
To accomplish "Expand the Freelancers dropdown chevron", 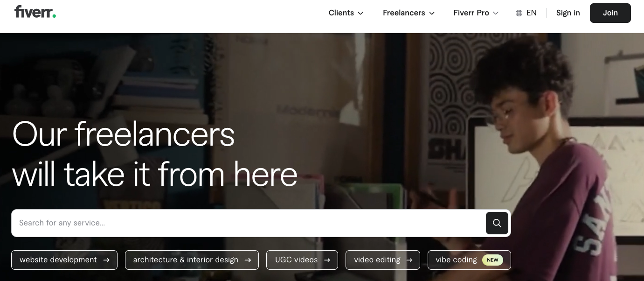I will tap(432, 14).
